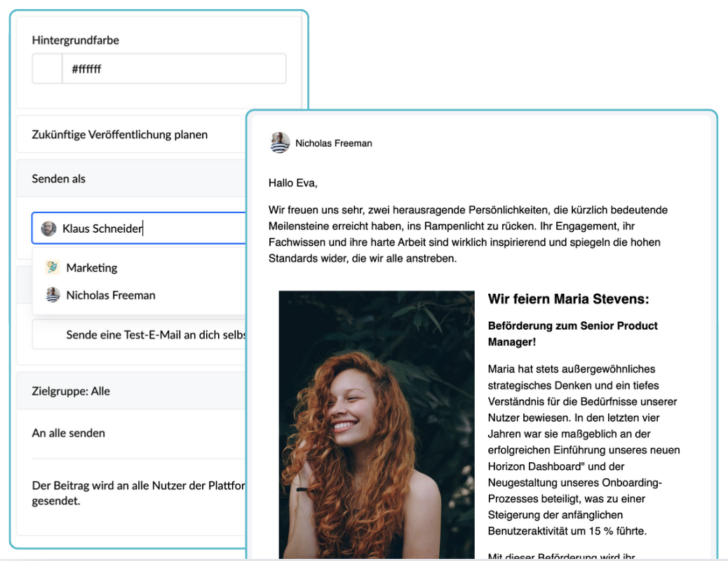This screenshot has width=728, height=561.
Task: Click the Der Beitrag wird an alle Nutzer note
Action: pyautogui.click(x=138, y=493)
